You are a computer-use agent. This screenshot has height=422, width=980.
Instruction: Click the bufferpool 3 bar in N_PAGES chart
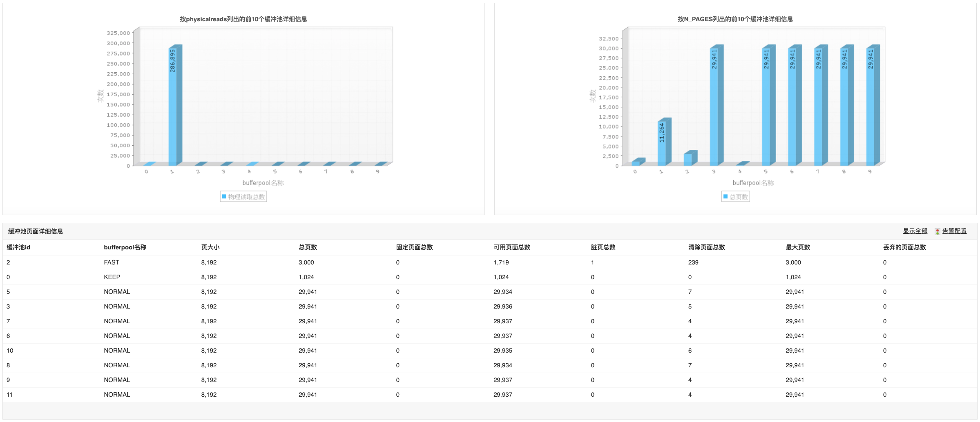point(717,105)
